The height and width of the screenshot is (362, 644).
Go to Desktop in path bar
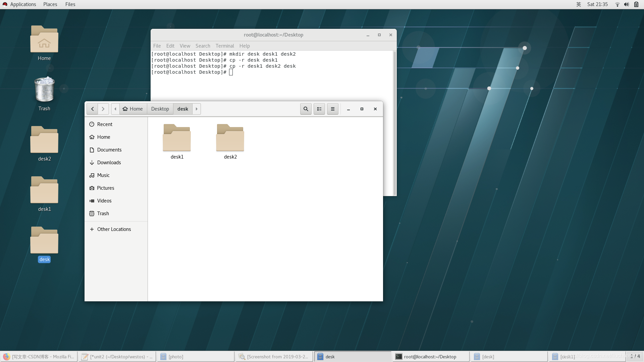coord(160,109)
